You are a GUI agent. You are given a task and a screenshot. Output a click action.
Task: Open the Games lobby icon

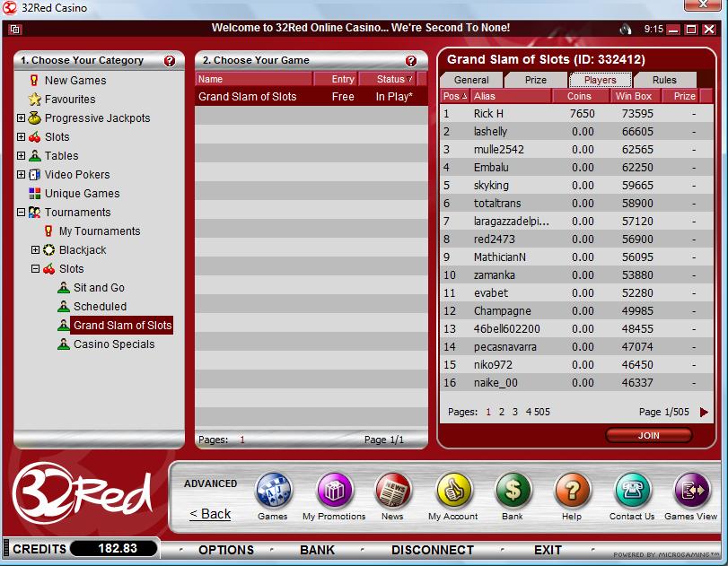tap(273, 491)
